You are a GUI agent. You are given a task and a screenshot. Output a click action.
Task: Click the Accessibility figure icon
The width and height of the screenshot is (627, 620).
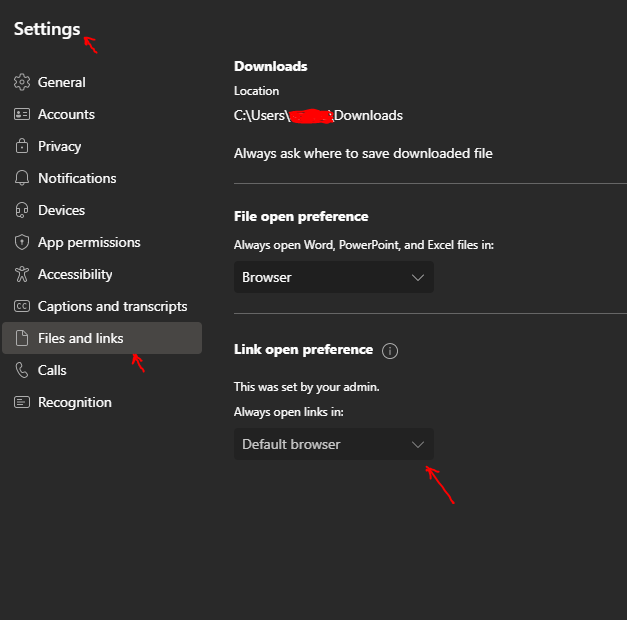[x=22, y=274]
